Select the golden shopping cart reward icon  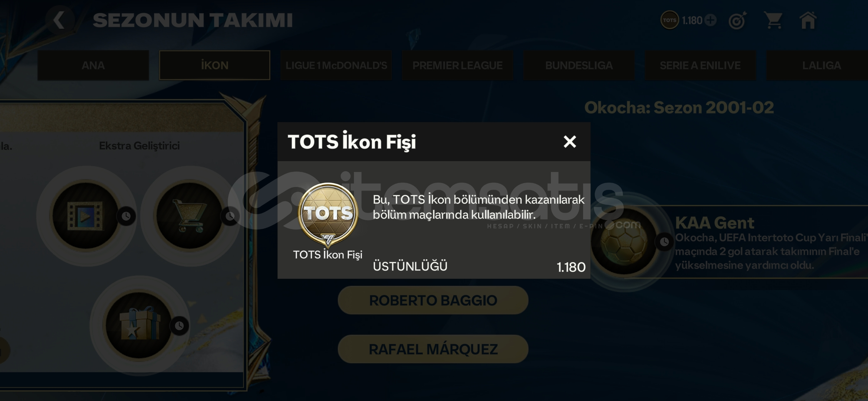189,216
